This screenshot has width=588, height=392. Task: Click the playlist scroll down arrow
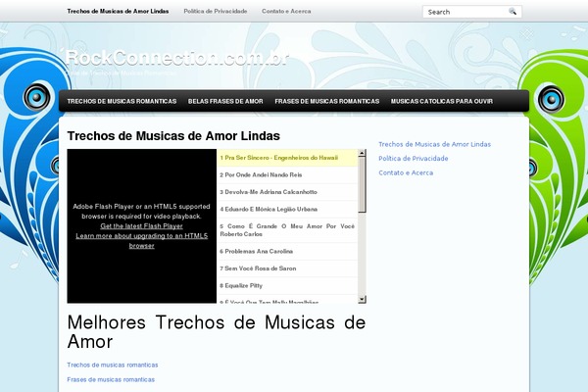pyautogui.click(x=362, y=299)
